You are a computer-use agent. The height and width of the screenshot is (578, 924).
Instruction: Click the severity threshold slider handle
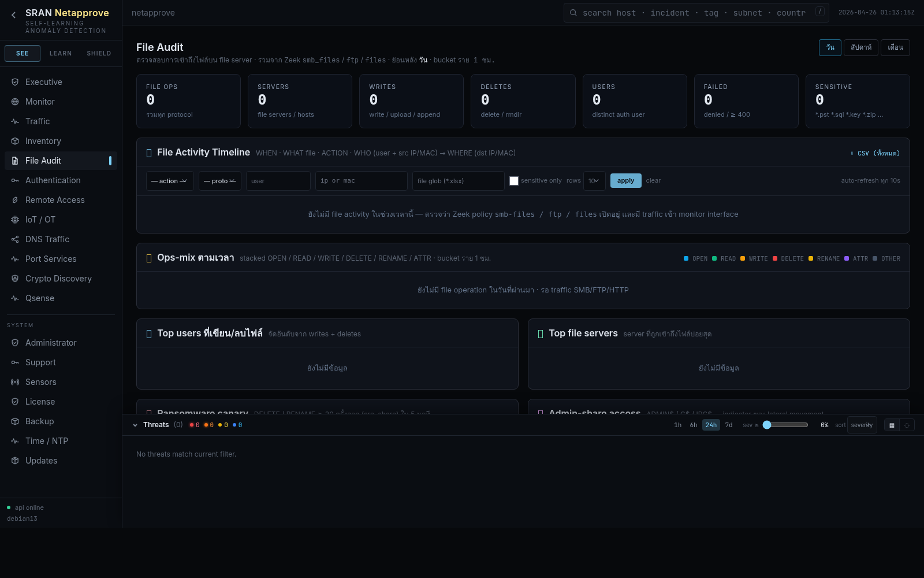[767, 425]
